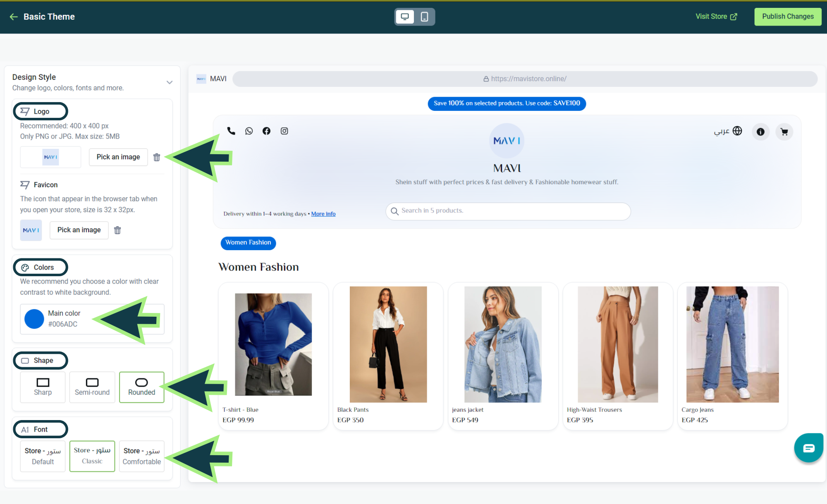Collapse the Design Style section
This screenshot has width=827, height=504.
pos(170,82)
